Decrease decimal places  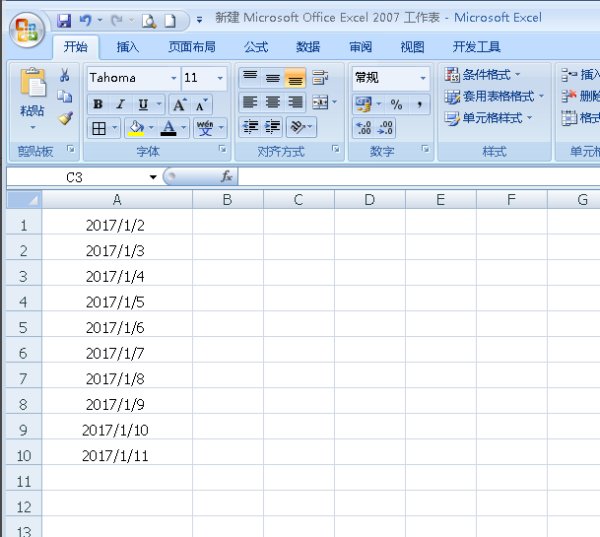click(385, 127)
